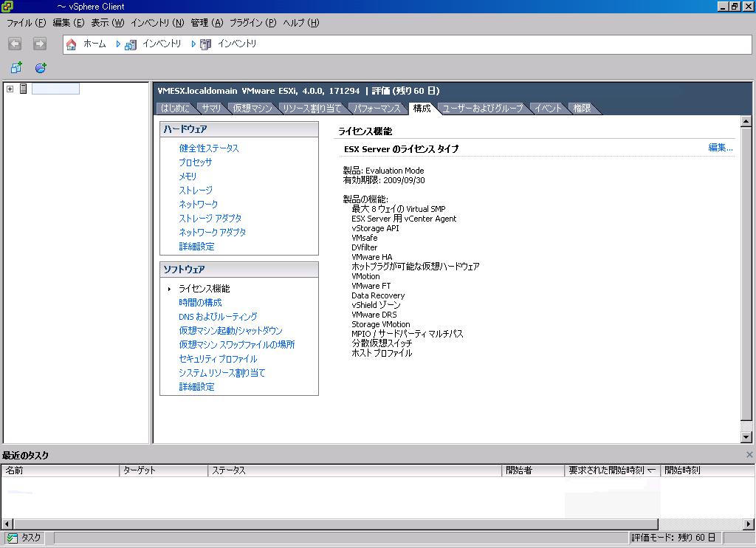This screenshot has height=548, width=756.
Task: Open the ヘルプ menu
Action: point(301,23)
